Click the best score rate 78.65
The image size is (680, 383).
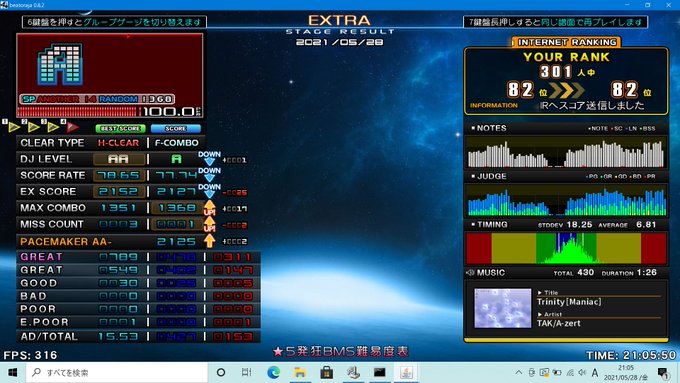point(118,175)
